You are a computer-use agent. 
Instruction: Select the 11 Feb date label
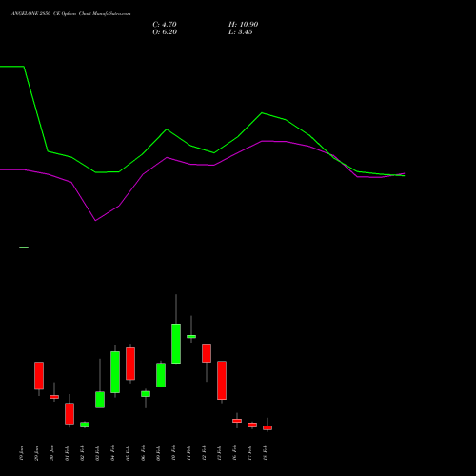pos(188,453)
